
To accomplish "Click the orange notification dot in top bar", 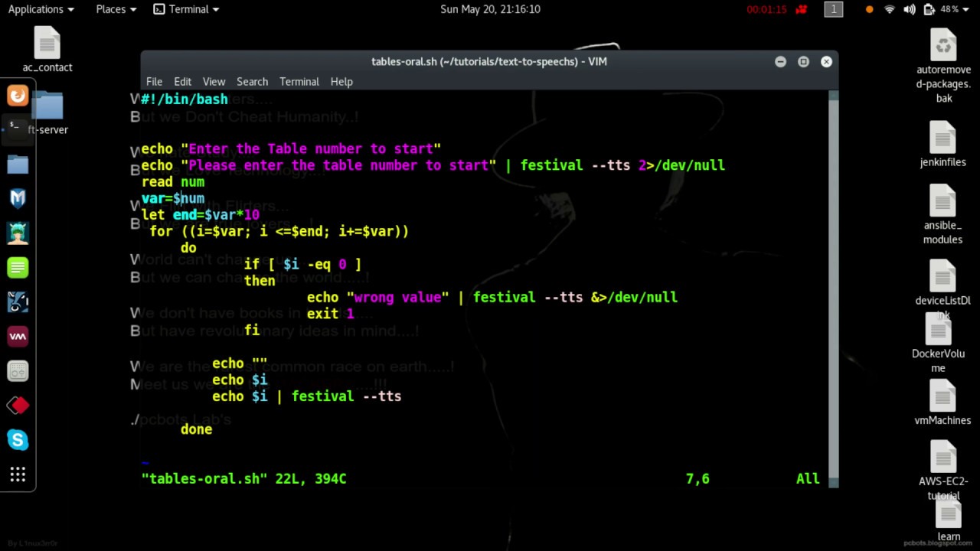I will pos(869,9).
